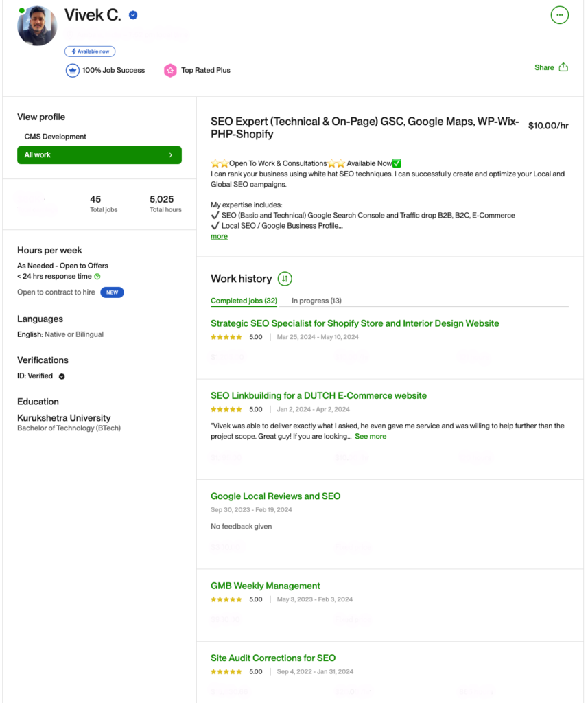Select the CMS Development profile

coord(55,137)
